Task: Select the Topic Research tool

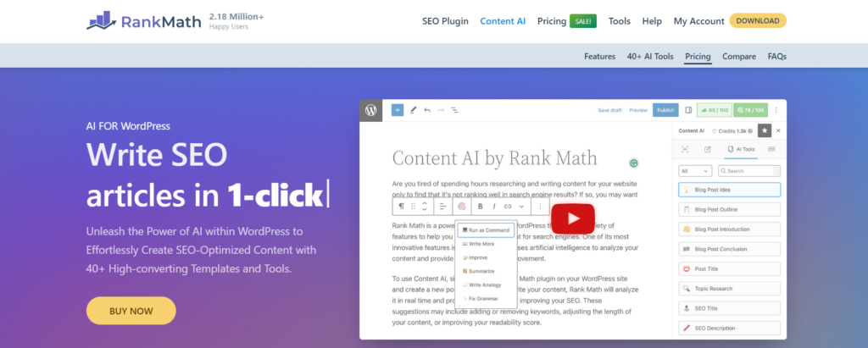Action: (730, 288)
